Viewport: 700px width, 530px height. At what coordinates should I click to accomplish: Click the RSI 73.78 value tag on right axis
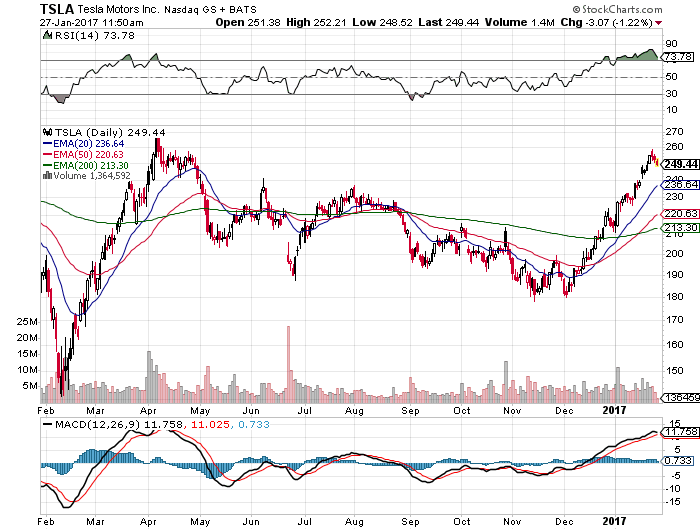click(x=678, y=57)
